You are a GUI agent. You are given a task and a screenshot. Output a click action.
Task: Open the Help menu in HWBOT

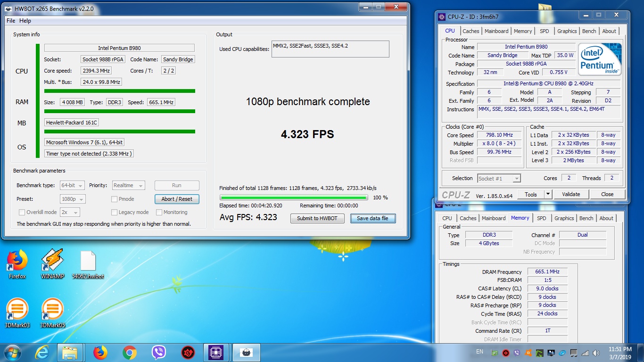[25, 21]
